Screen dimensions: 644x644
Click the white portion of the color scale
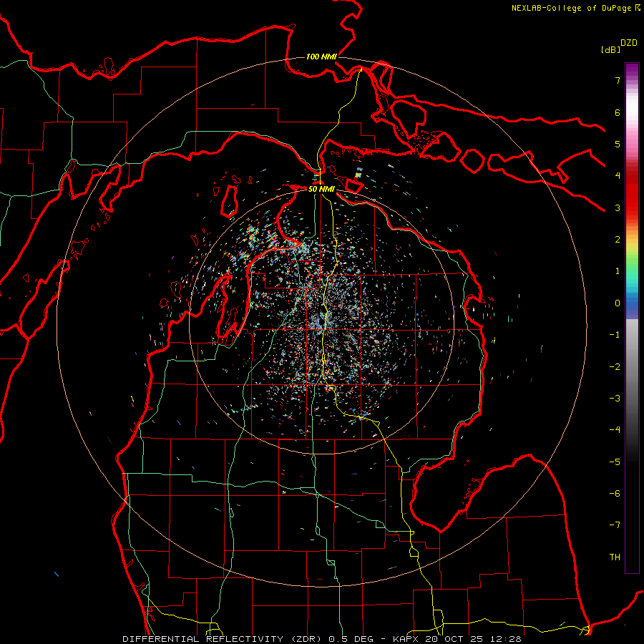click(632, 107)
